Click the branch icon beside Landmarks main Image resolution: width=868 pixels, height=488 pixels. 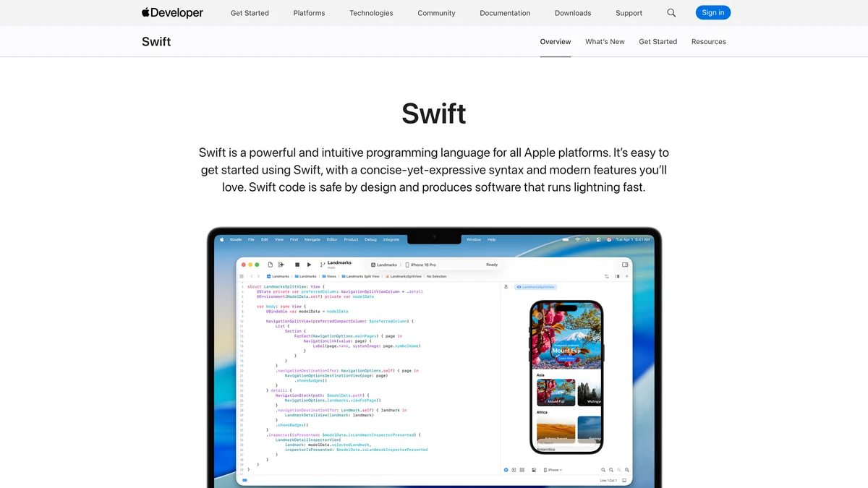[x=323, y=265]
